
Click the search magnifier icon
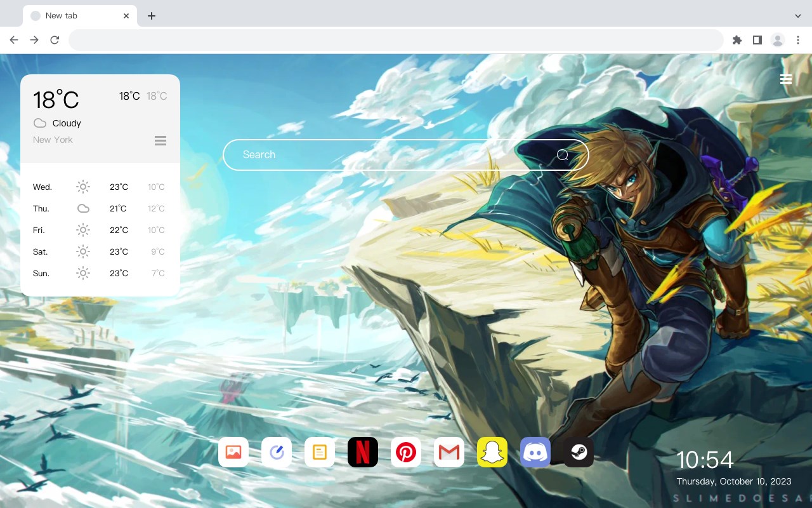click(x=563, y=155)
